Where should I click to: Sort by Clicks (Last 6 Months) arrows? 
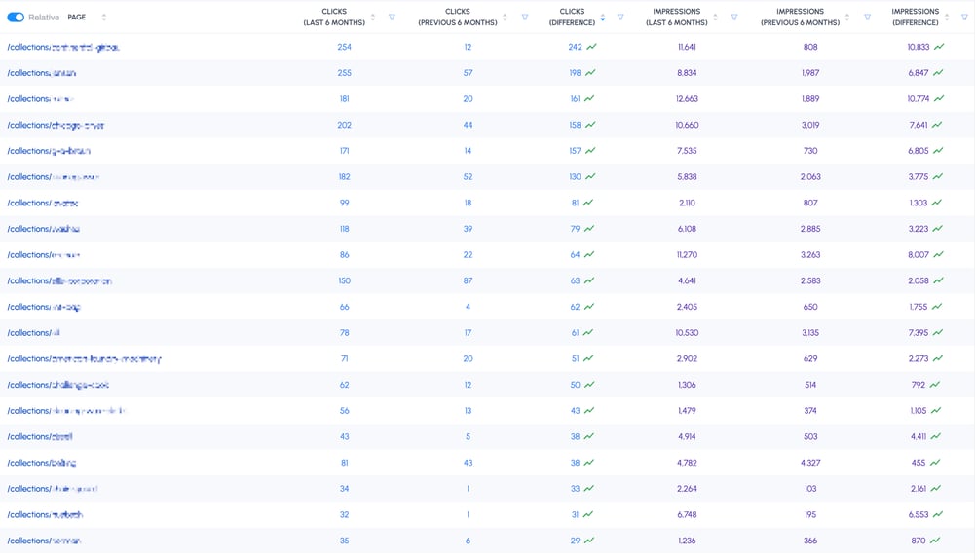372,17
